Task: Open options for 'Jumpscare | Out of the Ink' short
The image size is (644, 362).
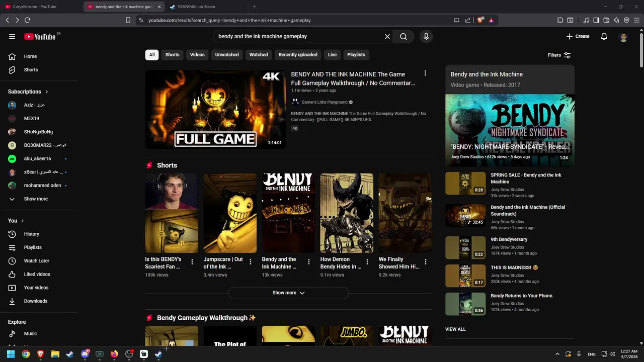Action: [x=251, y=262]
